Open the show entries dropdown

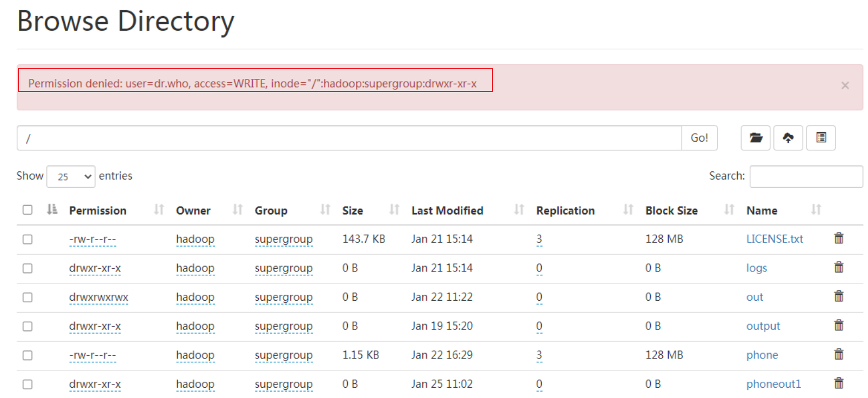(x=71, y=177)
